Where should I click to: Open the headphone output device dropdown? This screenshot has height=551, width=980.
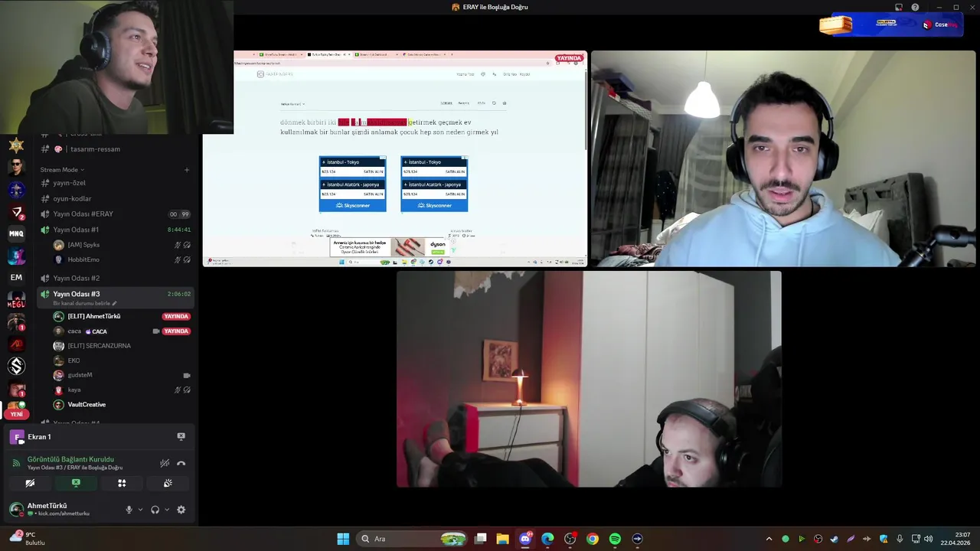(166, 510)
